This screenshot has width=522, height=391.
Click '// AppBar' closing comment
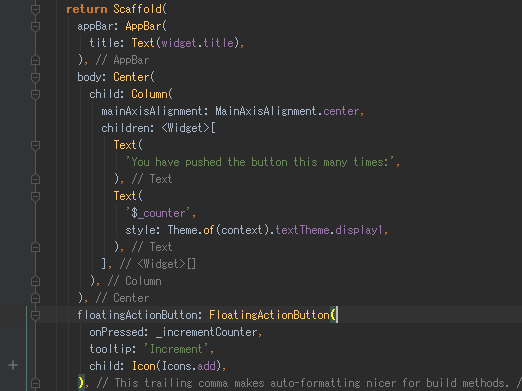click(122, 60)
